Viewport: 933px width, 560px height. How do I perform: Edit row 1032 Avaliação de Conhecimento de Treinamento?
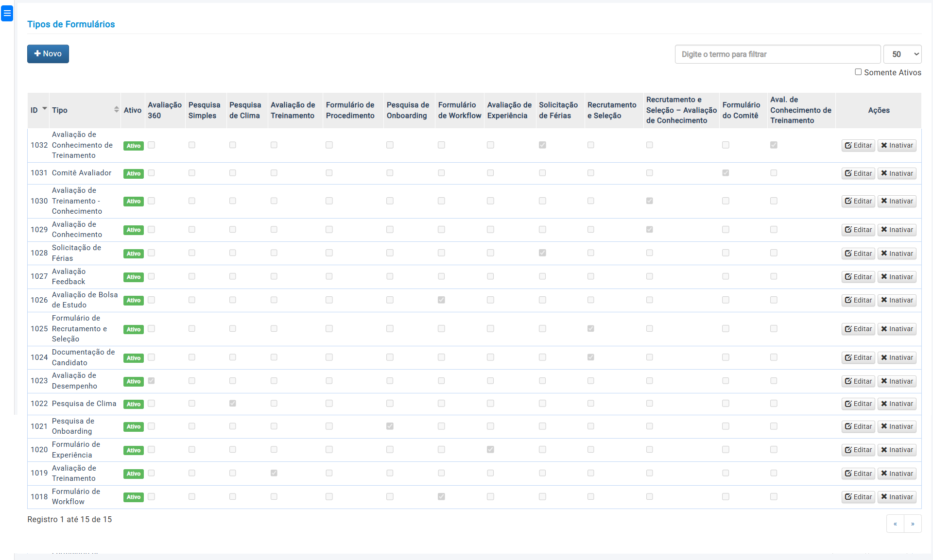858,145
